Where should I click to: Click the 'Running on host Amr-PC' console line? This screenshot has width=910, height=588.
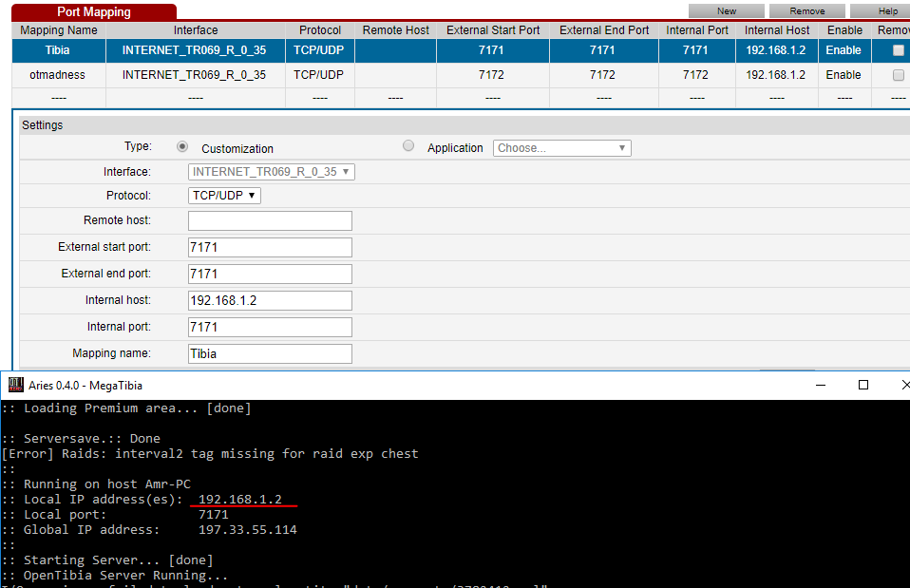click(x=96, y=484)
